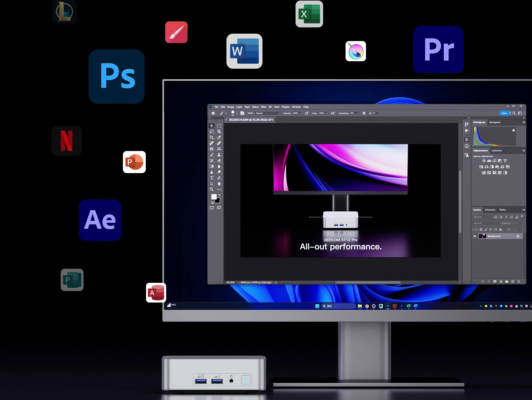
Task: Click the taskbar search box
Action: coord(339,306)
